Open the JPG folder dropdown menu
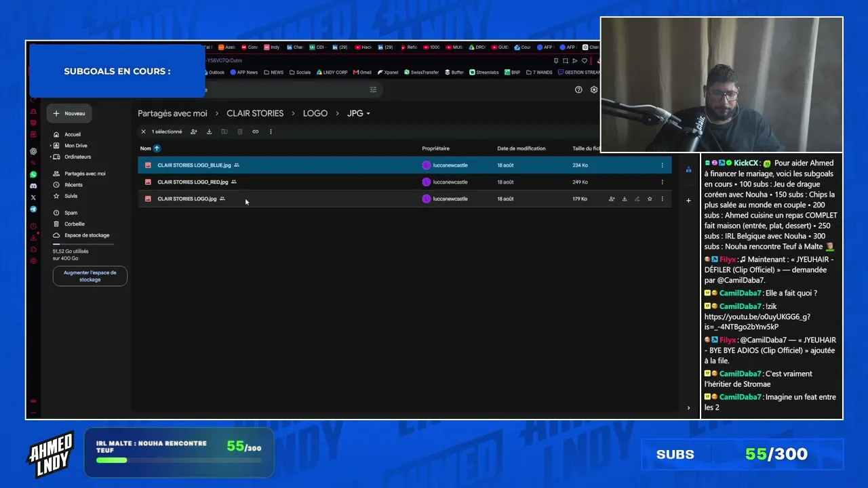Viewport: 868px width, 488px height. (x=359, y=113)
